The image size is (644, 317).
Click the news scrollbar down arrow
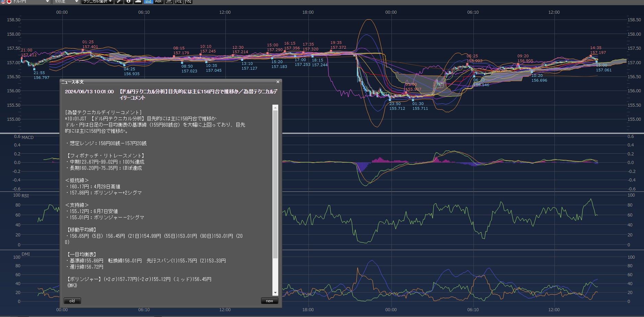(275, 293)
